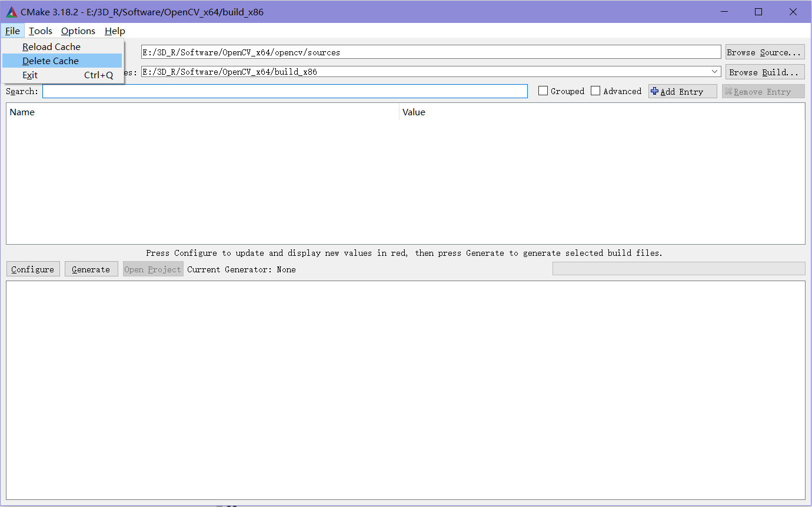812x507 pixels.
Task: Click the Generate button
Action: pyautogui.click(x=91, y=269)
